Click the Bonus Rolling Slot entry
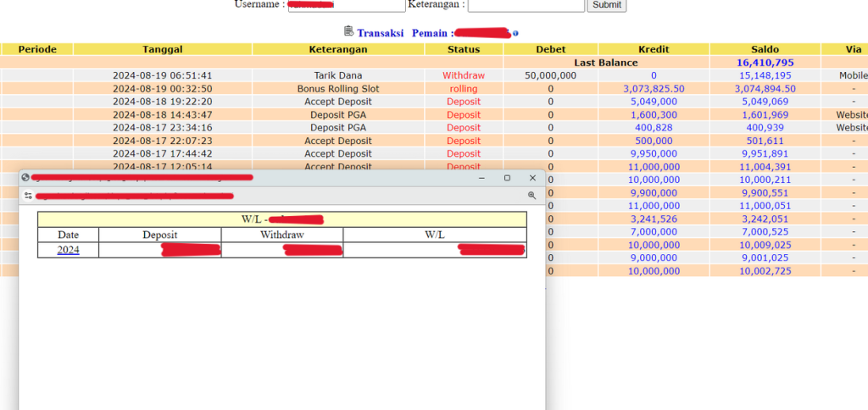The width and height of the screenshot is (868, 410). 337,89
